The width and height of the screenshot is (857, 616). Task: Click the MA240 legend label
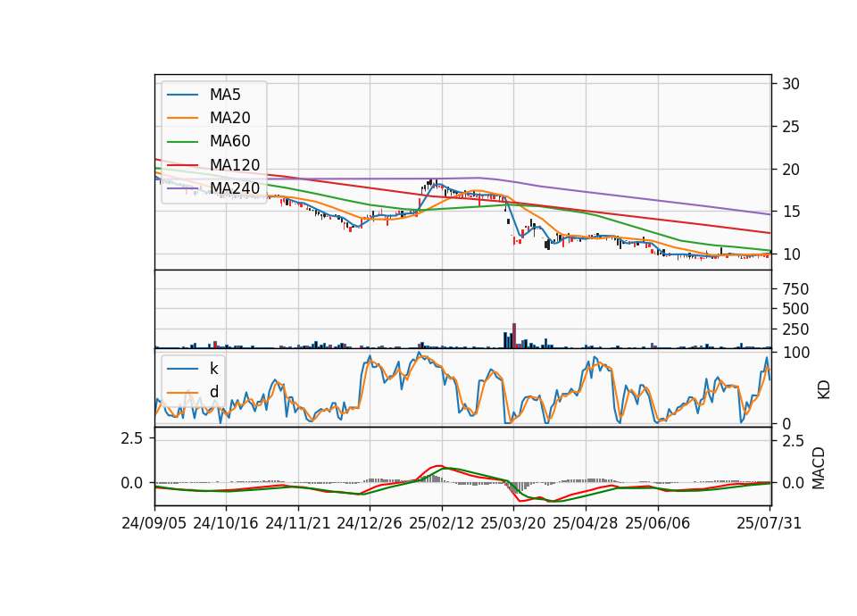click(235, 188)
